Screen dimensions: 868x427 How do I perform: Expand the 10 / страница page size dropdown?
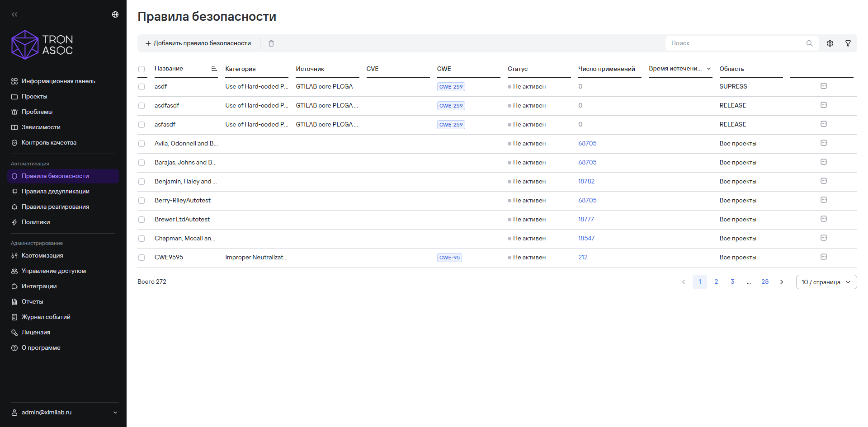826,282
